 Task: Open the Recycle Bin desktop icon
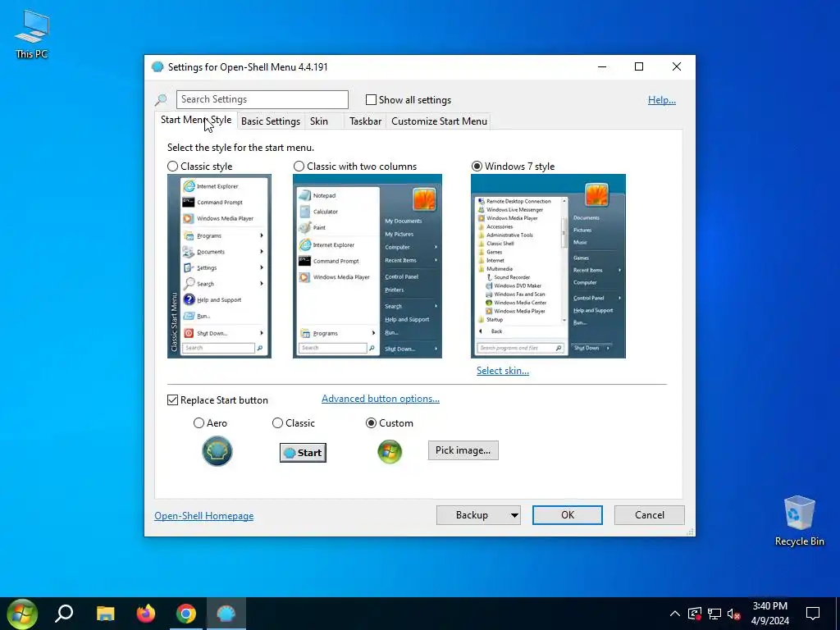tap(799, 521)
